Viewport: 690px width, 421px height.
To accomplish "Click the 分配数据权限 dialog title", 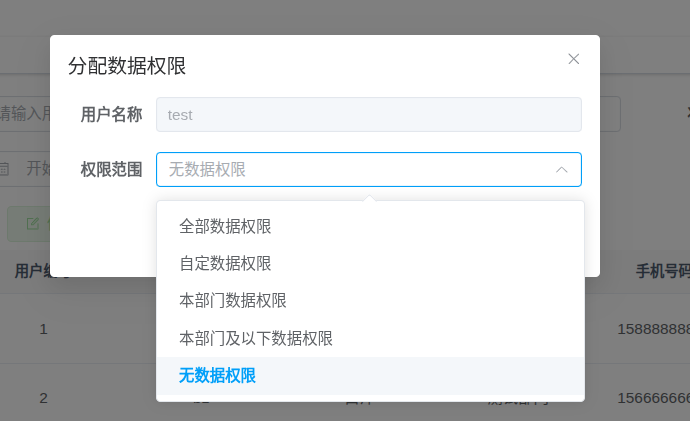I will 127,67.
